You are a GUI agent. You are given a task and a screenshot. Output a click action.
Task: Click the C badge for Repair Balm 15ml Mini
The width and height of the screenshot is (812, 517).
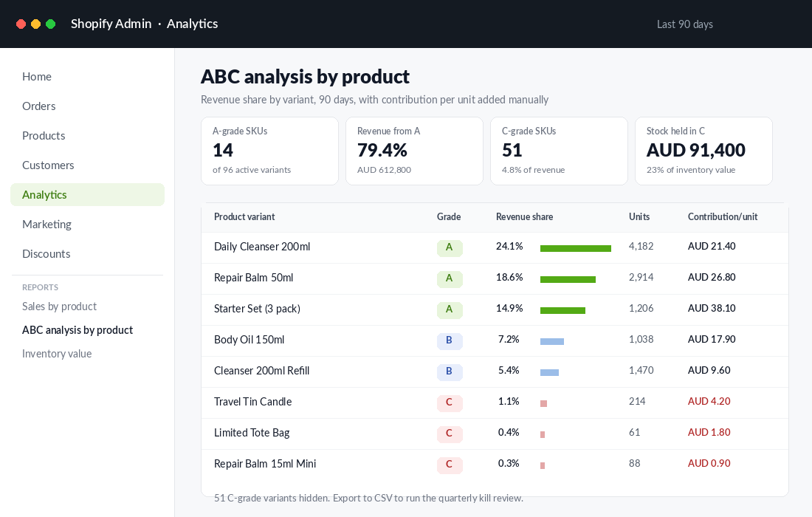tap(450, 465)
